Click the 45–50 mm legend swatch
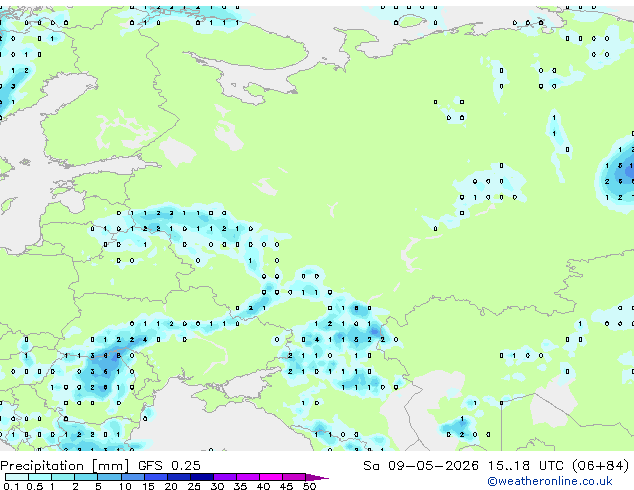The image size is (634, 490). pos(294,477)
